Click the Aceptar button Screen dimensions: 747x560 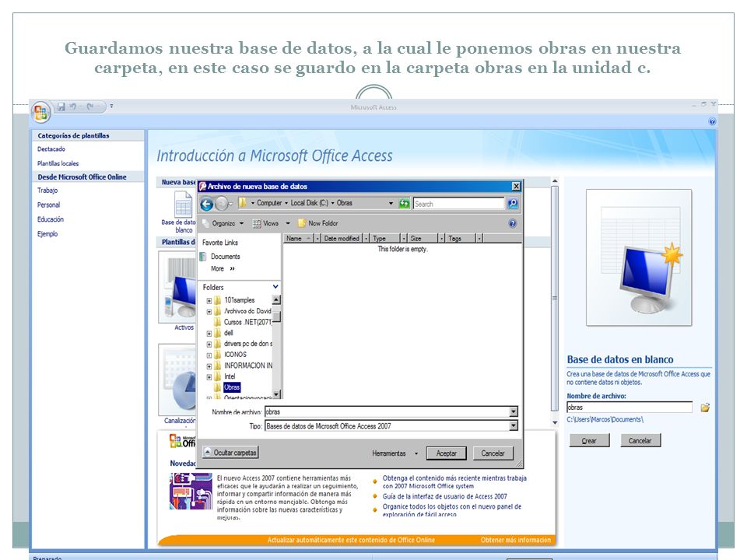[x=447, y=453]
